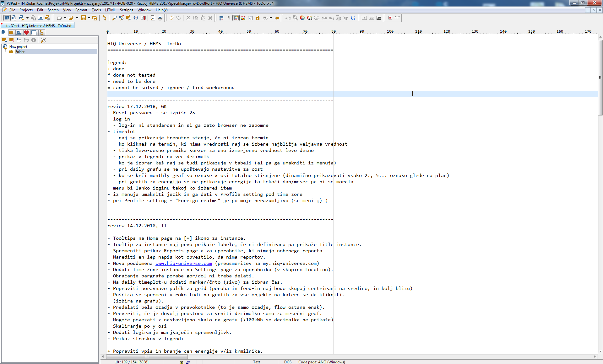This screenshot has width=603, height=364.
Task: Select the 3Port HIQ Universe ToDo.txt tab
Action: coord(38,26)
